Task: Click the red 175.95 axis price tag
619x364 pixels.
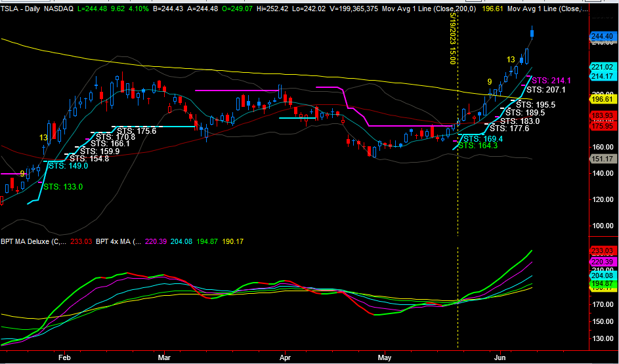Action: click(x=603, y=126)
